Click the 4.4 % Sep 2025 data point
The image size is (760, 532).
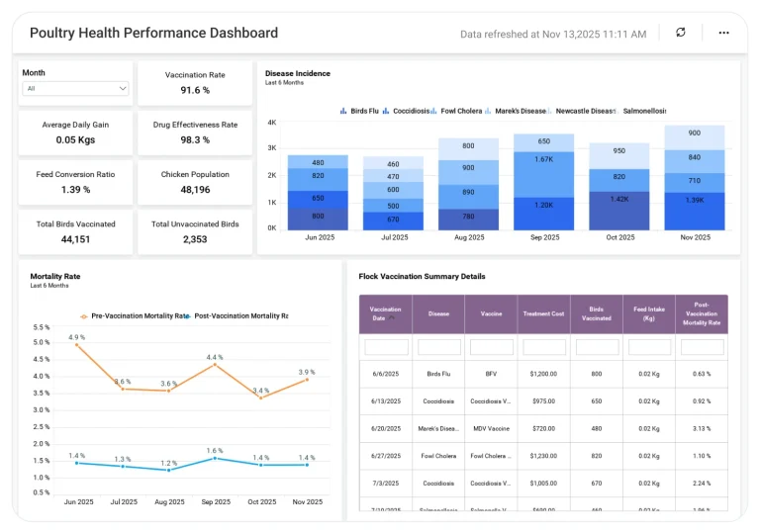click(215, 364)
